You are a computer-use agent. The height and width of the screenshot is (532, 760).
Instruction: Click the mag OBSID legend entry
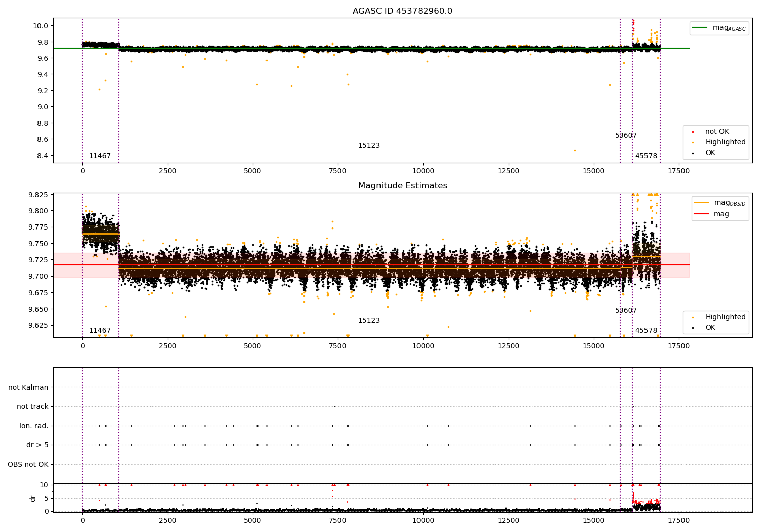coord(720,203)
